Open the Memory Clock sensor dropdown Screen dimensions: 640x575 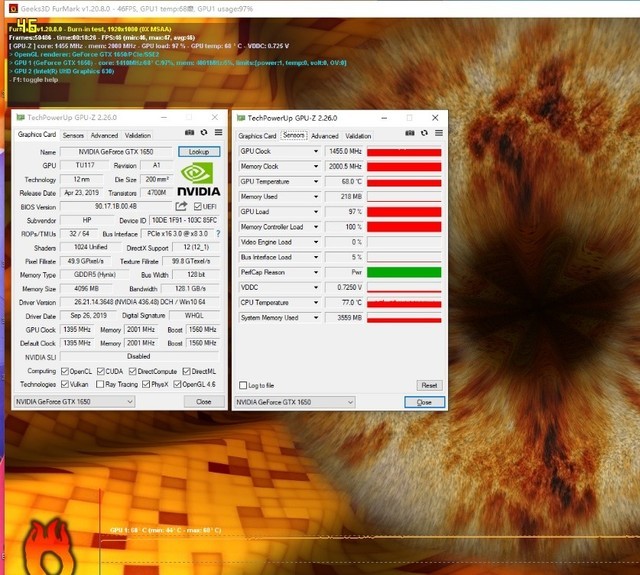[x=316, y=167]
